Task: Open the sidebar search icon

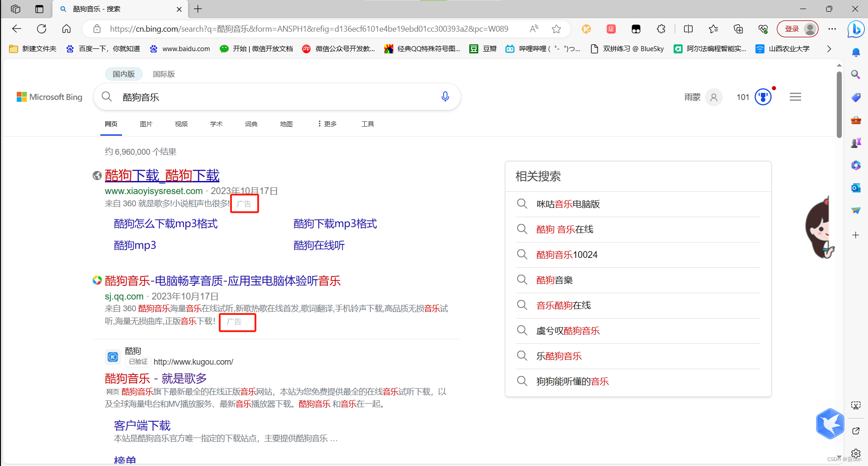Action: click(x=856, y=74)
